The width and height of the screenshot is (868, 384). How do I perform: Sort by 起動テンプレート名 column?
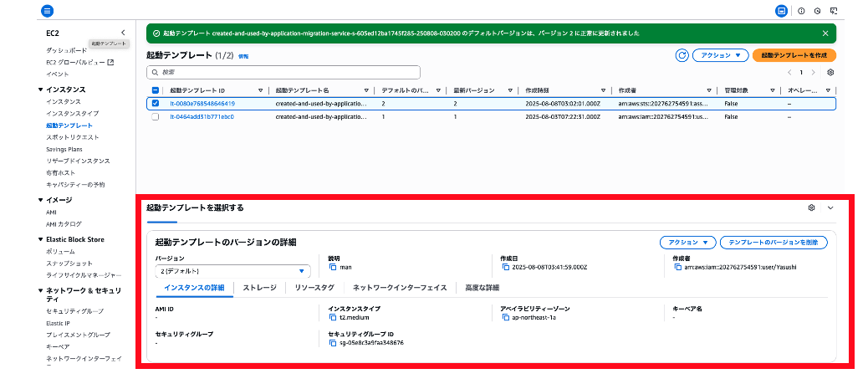click(x=366, y=90)
